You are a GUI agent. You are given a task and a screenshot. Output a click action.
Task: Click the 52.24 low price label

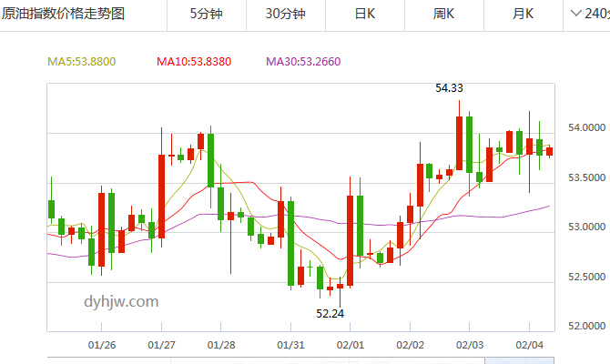pos(330,313)
